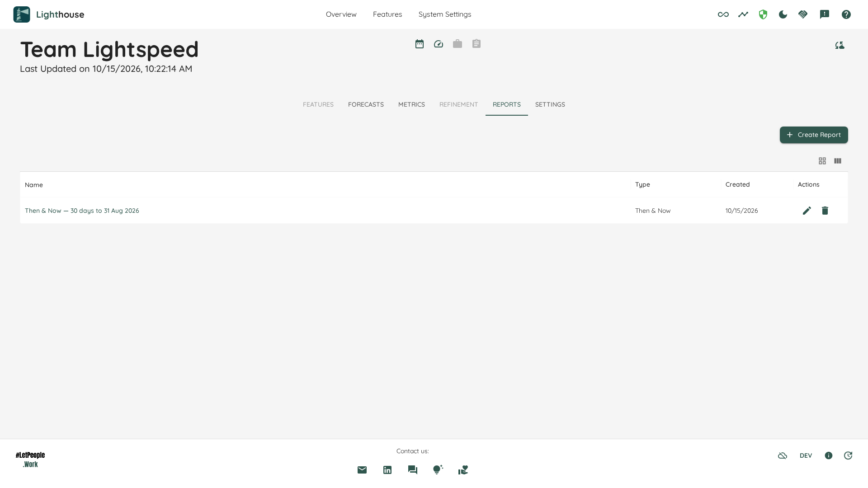The height and width of the screenshot is (488, 868).
Task: Click the green shield icon
Action: click(x=763, y=14)
